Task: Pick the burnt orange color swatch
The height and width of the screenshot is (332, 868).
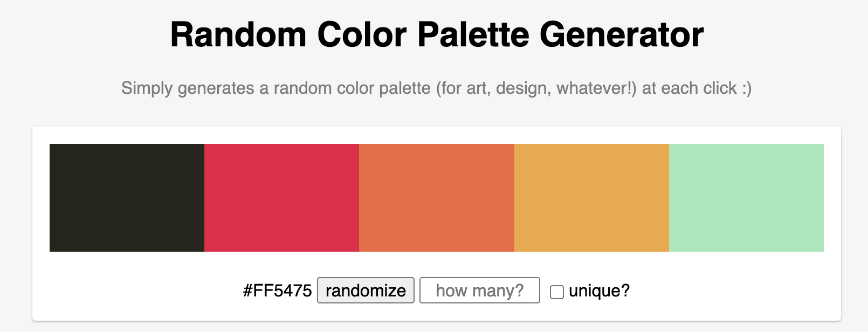Action: pos(436,197)
